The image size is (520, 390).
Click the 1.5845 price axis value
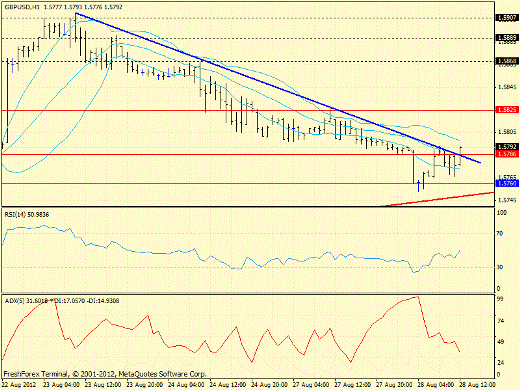point(507,87)
